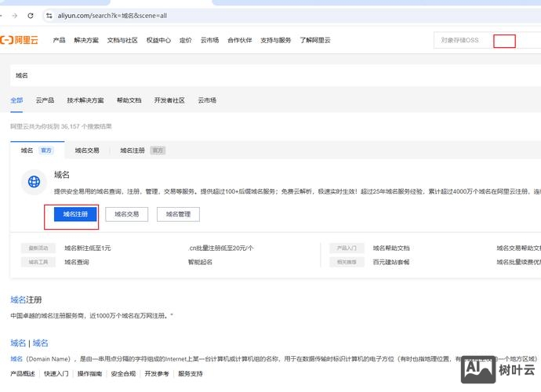Viewport: 541px width, 392px height.
Task: Open the 解决方案 navigation menu
Action: (86, 40)
